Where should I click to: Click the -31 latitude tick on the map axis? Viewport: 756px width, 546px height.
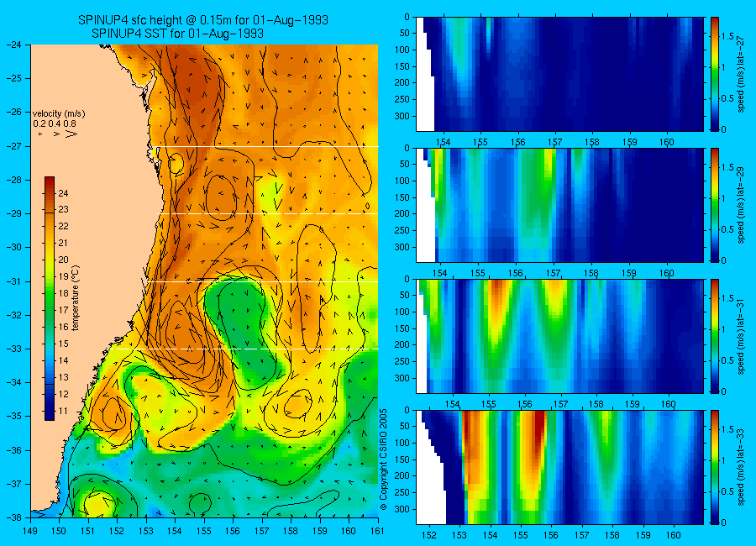coord(13,281)
